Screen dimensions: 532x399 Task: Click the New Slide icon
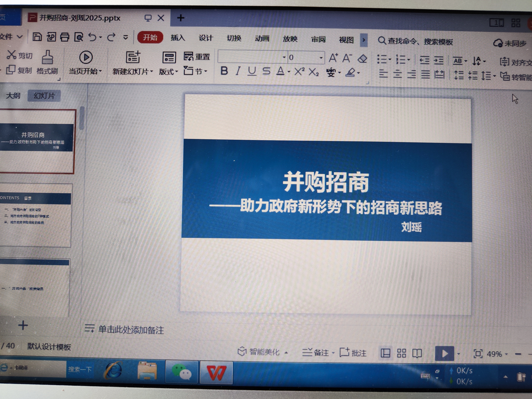(133, 57)
